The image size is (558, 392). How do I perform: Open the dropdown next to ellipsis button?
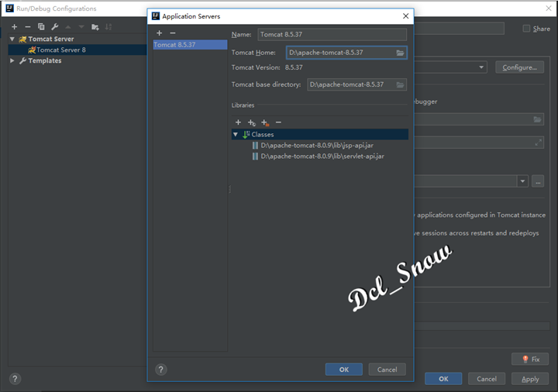tap(522, 181)
